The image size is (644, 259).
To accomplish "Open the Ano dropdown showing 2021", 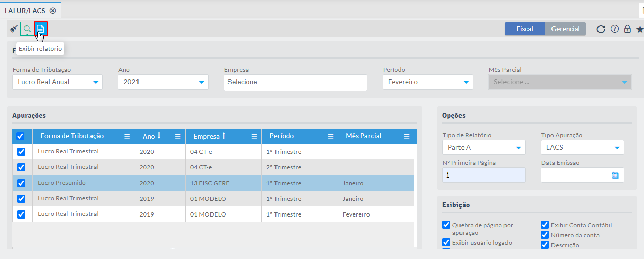I will (163, 82).
